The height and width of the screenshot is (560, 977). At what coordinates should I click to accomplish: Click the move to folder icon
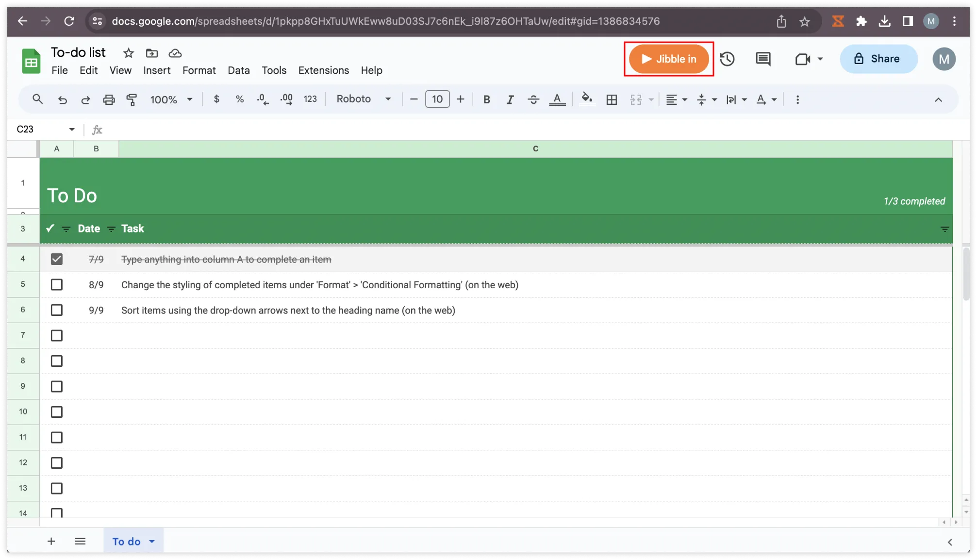[x=152, y=53]
